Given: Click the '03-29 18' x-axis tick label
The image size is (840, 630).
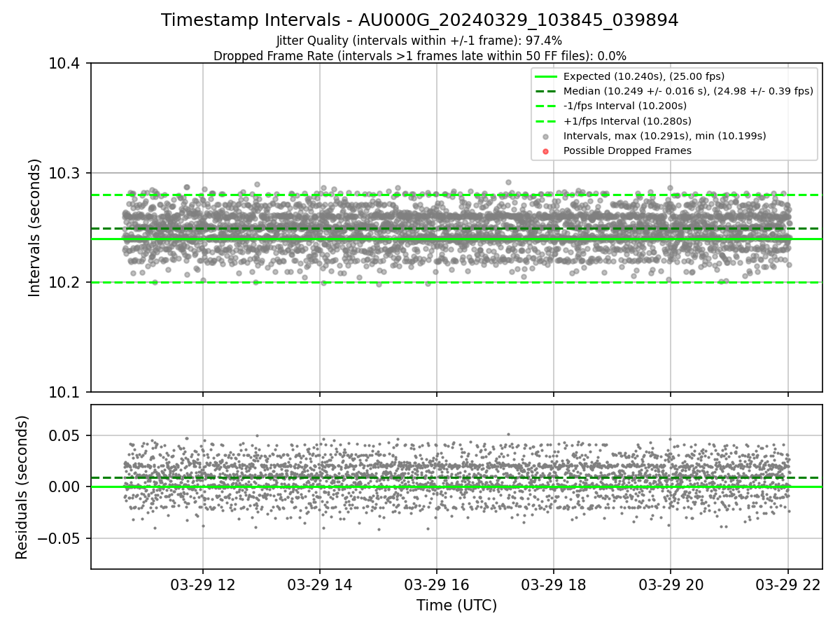Looking at the screenshot, I should 554,585.
